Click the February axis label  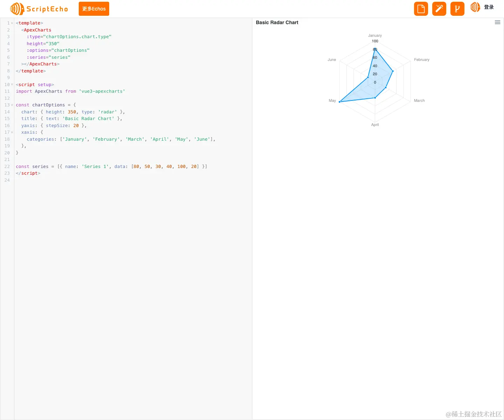(x=422, y=59)
